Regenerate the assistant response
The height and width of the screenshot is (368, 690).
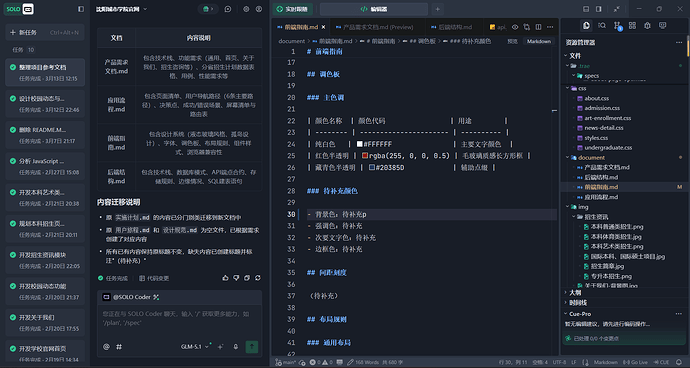coord(258,278)
